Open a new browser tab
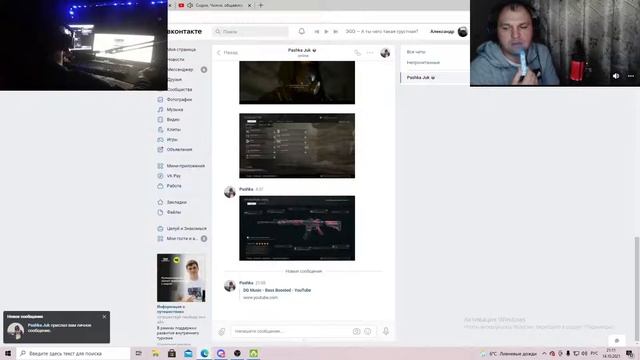Viewport: 640px width, 360px height. click(261, 5)
